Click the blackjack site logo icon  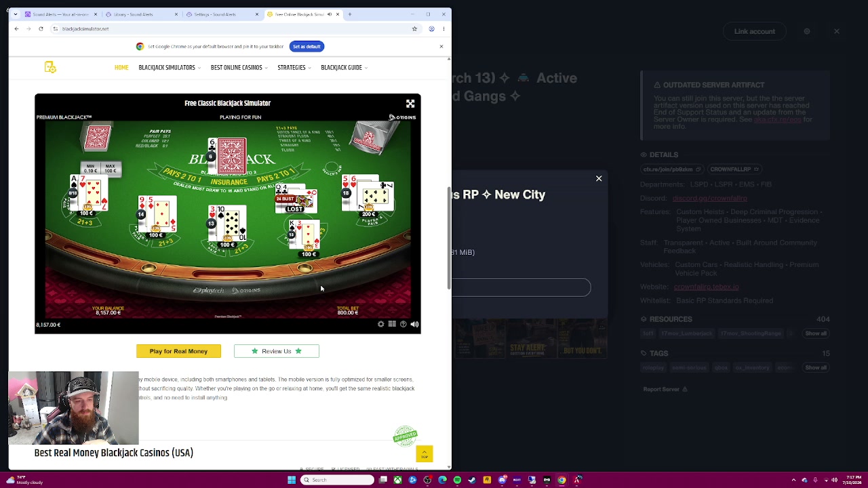(50, 67)
